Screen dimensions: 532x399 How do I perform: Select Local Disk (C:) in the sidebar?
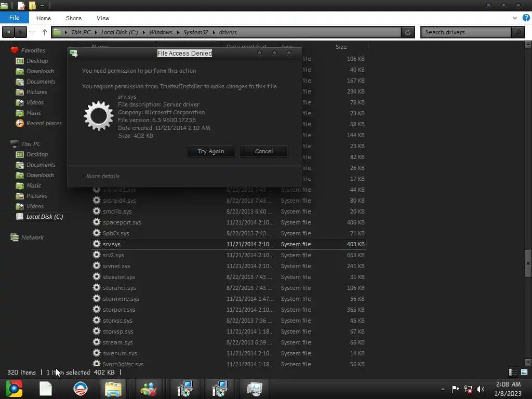tap(45, 217)
